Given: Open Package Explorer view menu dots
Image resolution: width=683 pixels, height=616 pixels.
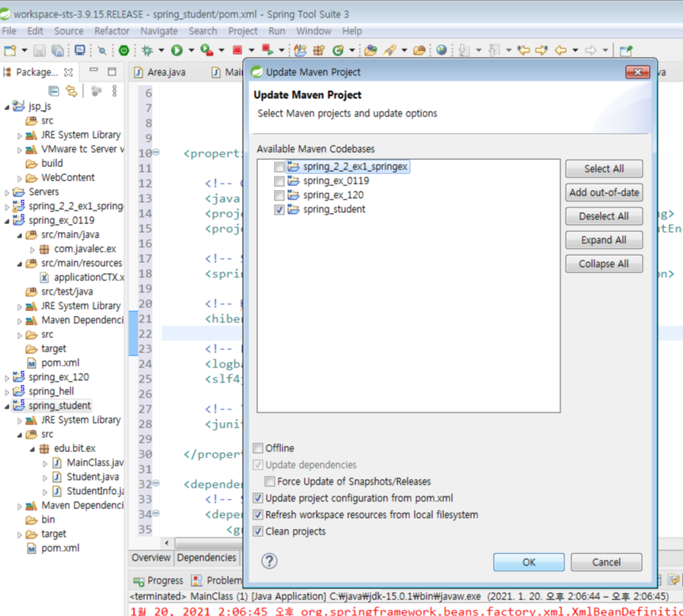Looking at the screenshot, I should point(114,91).
